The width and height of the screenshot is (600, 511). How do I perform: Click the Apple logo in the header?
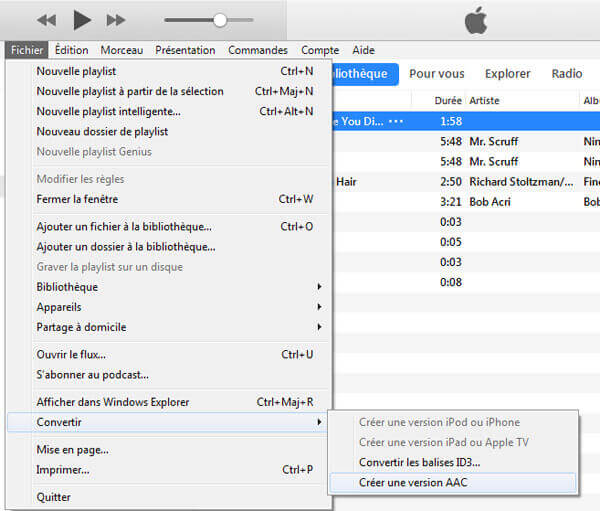tap(476, 21)
